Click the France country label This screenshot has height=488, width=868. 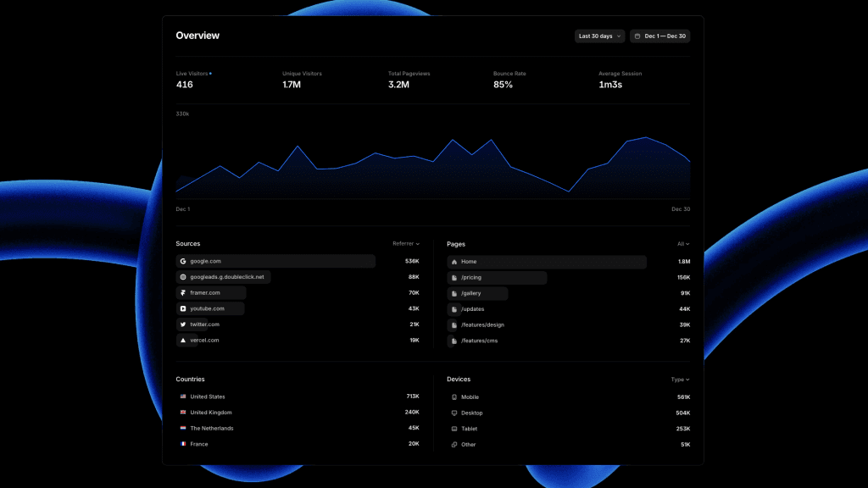pyautogui.click(x=199, y=444)
